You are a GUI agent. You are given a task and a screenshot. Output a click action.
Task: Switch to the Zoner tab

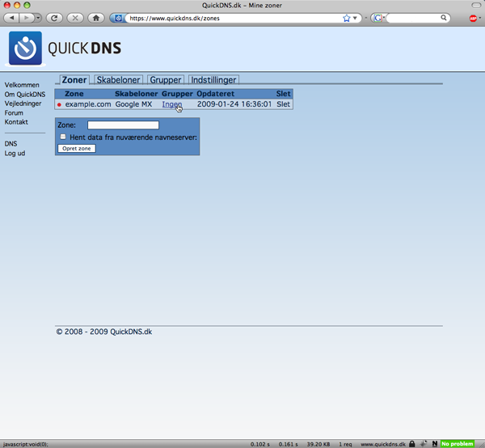tap(74, 80)
